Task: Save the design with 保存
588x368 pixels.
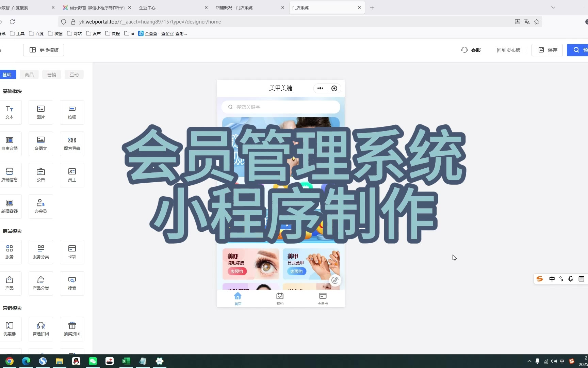Action: coord(547,50)
